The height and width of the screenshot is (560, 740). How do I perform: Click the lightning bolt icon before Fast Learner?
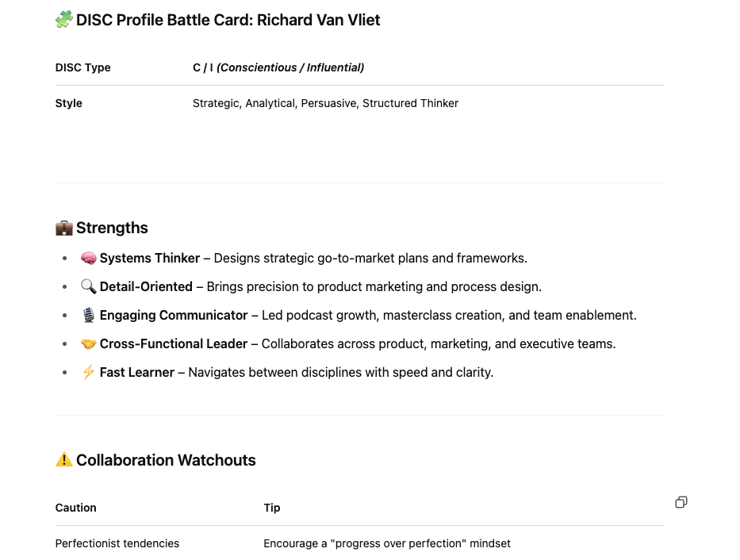88,372
